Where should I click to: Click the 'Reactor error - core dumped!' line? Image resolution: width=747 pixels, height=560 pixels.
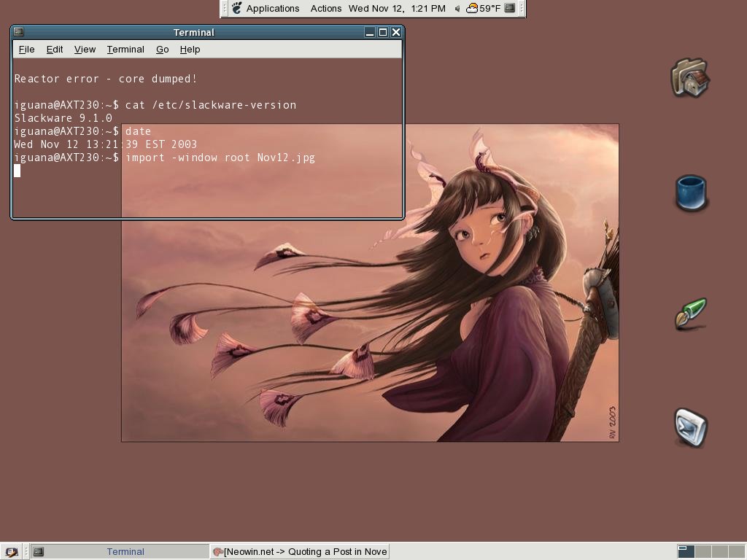[105, 79]
